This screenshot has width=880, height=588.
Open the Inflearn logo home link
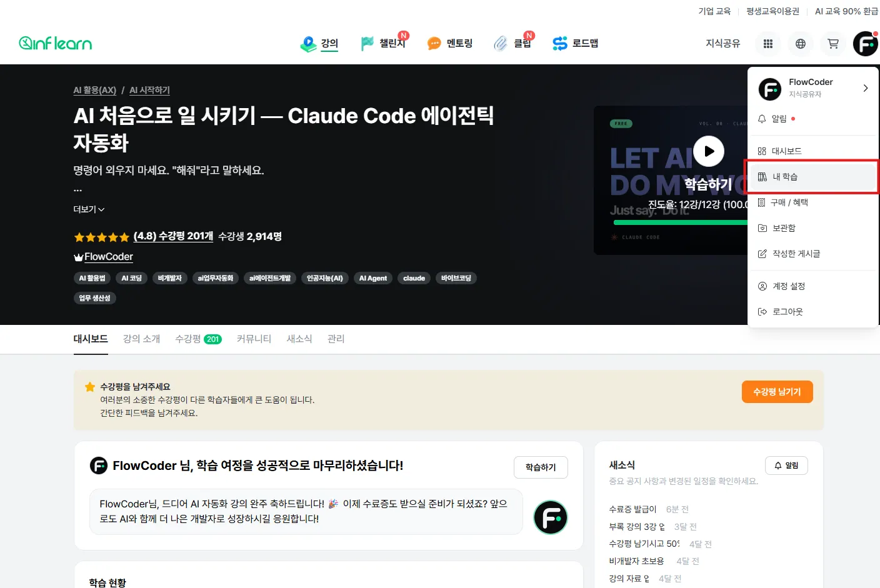point(56,43)
